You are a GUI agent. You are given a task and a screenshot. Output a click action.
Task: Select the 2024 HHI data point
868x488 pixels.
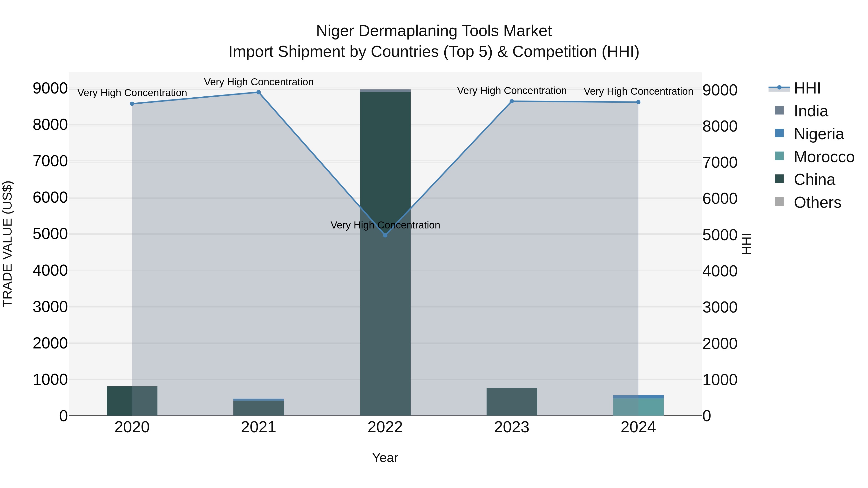point(638,102)
